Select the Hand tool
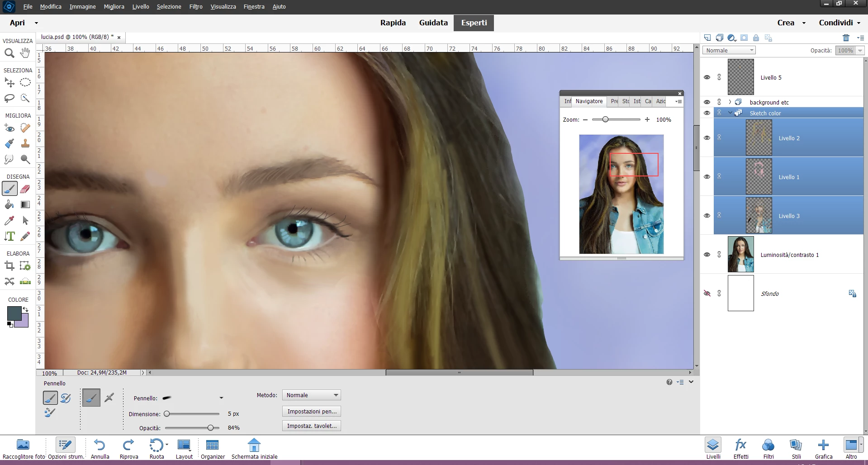 pos(25,53)
